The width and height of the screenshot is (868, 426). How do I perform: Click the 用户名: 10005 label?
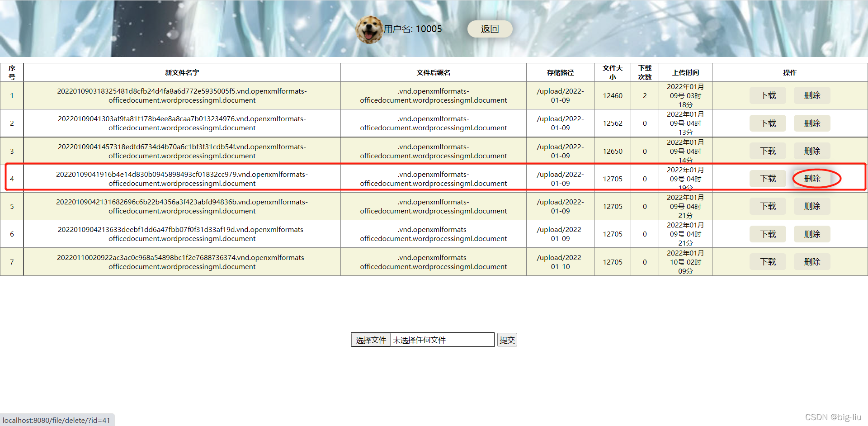413,29
